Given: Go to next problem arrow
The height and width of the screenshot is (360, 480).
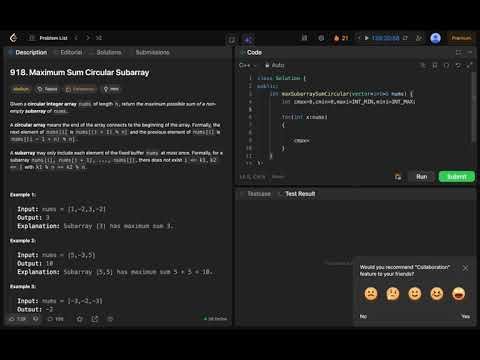Looking at the screenshot, I should pyautogui.click(x=88, y=38).
